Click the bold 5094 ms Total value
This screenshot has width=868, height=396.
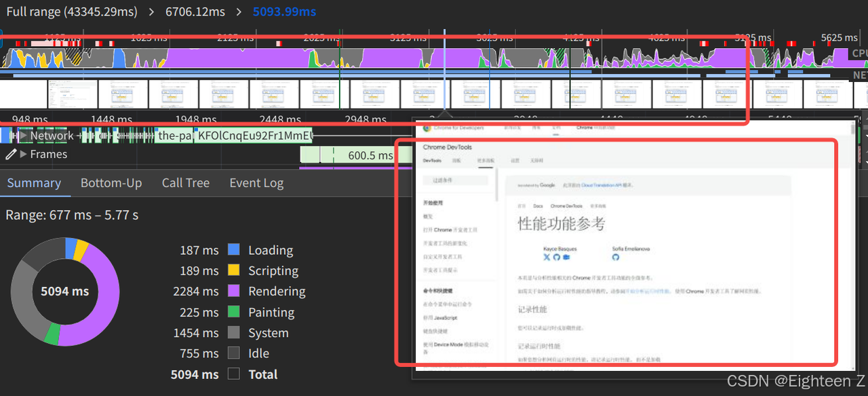point(195,374)
